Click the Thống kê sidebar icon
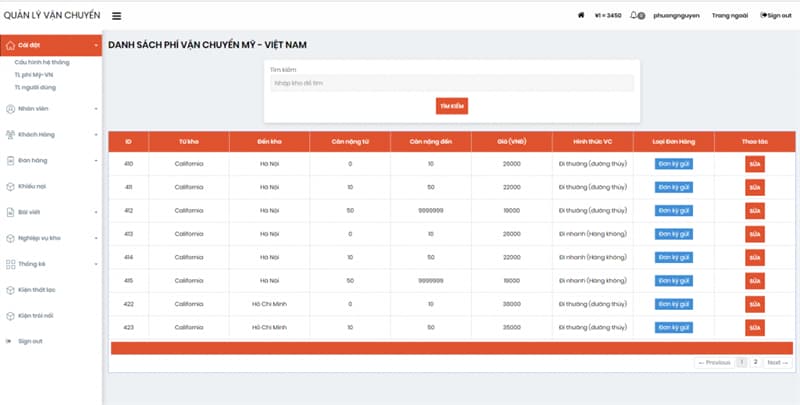 click(x=10, y=264)
